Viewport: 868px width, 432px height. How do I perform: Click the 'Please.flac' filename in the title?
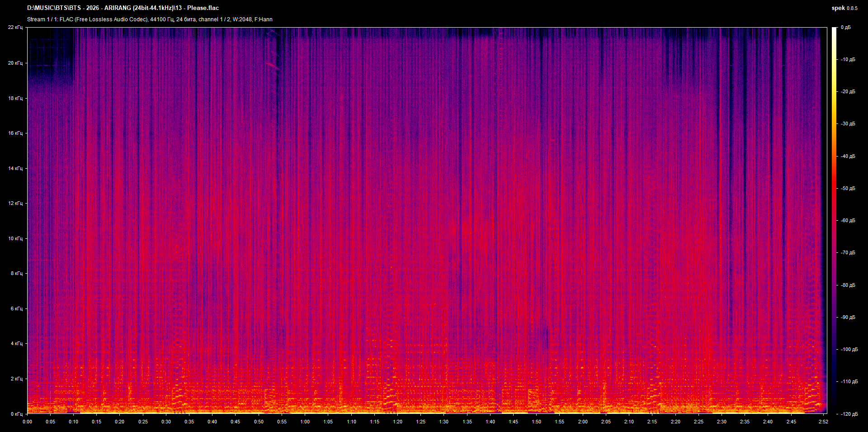pyautogui.click(x=203, y=8)
